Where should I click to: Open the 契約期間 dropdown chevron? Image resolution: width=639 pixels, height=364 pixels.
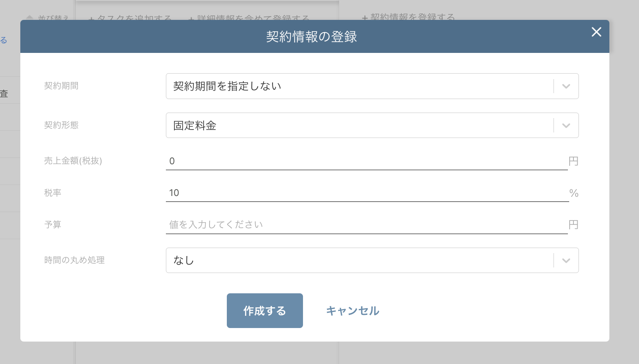565,86
